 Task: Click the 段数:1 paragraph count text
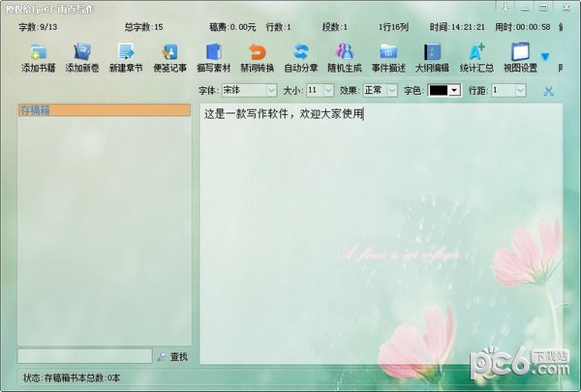335,27
